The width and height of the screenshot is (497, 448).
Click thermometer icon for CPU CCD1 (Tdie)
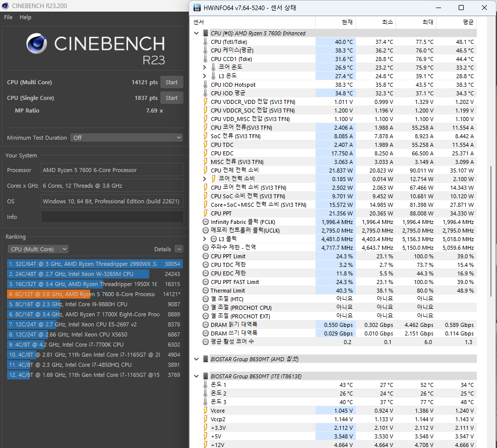point(205,59)
